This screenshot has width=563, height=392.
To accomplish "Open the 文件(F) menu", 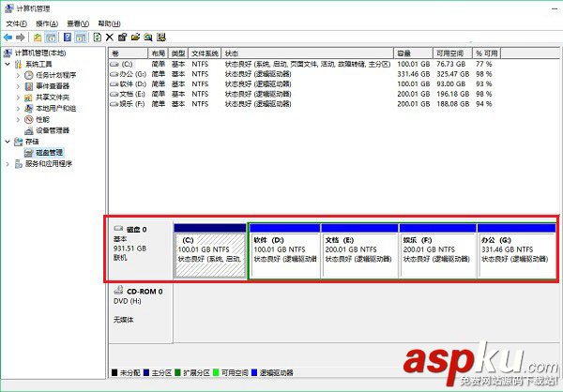I will tap(17, 23).
